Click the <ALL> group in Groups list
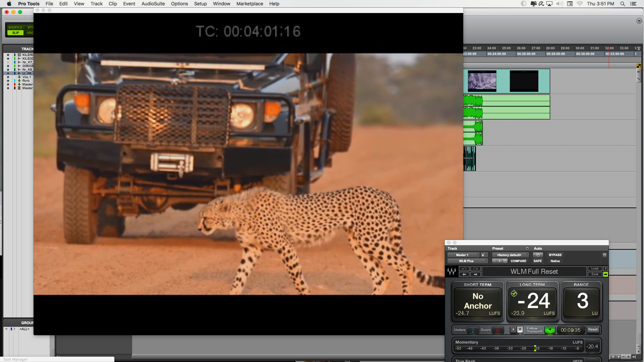This screenshot has height=362, width=644. (24, 329)
